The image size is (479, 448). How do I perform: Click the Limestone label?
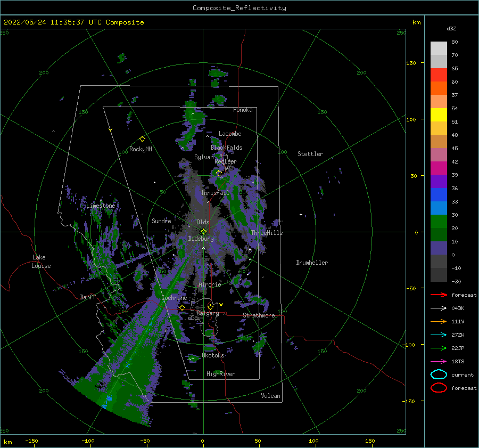pyautogui.click(x=101, y=206)
